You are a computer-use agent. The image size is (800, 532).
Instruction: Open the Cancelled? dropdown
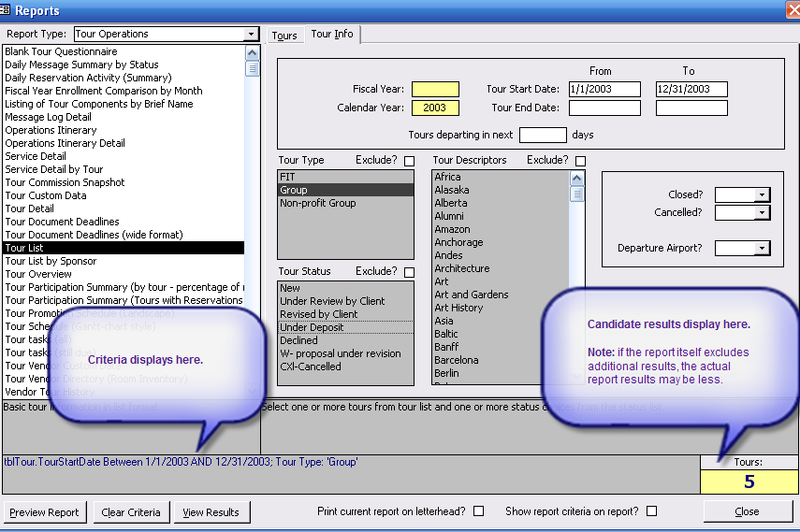tap(763, 213)
